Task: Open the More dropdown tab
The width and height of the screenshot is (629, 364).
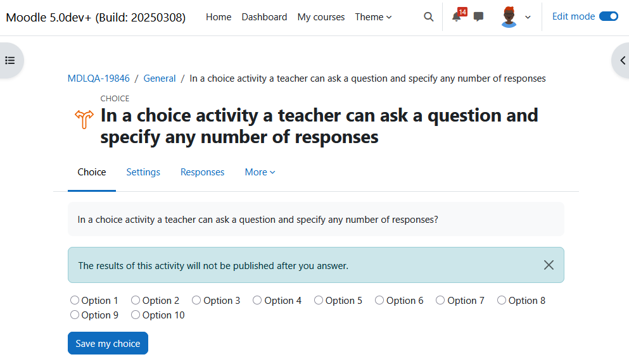Action: (x=260, y=172)
